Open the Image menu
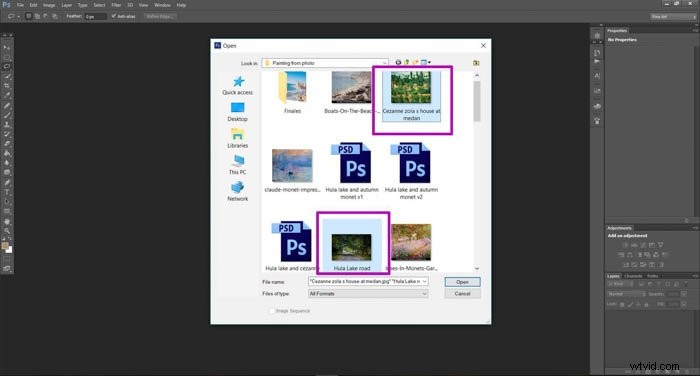Viewport: 700px width, 376px height. [x=49, y=5]
